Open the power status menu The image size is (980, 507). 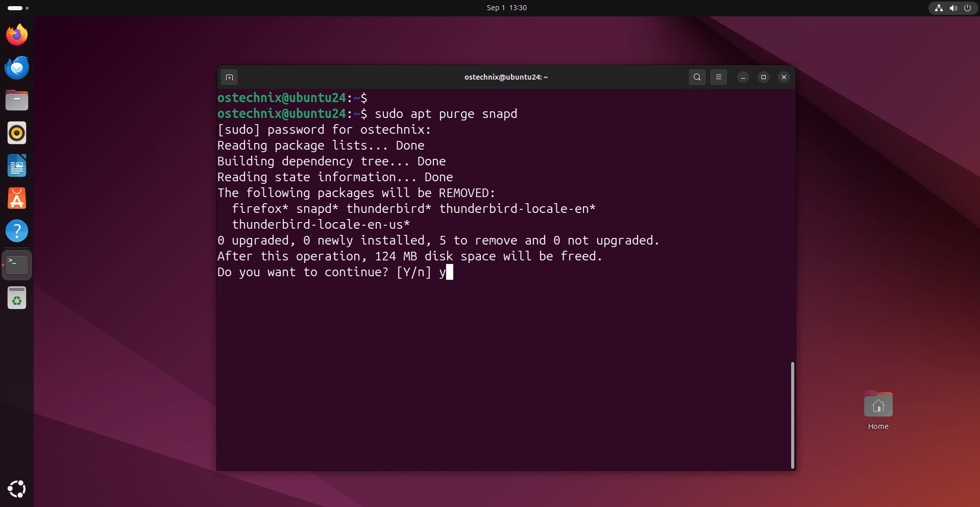(x=968, y=8)
